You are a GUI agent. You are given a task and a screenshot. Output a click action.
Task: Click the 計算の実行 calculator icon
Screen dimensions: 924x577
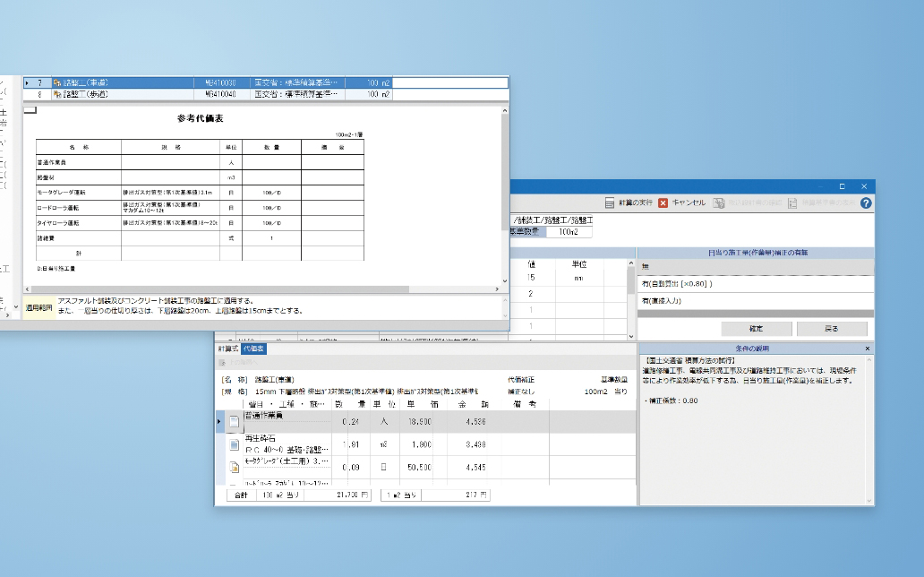click(x=610, y=202)
